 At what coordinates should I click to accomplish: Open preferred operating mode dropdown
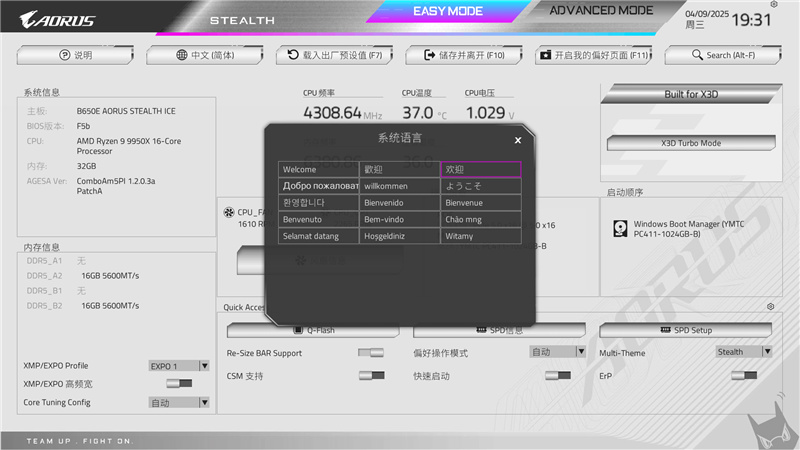coord(557,352)
